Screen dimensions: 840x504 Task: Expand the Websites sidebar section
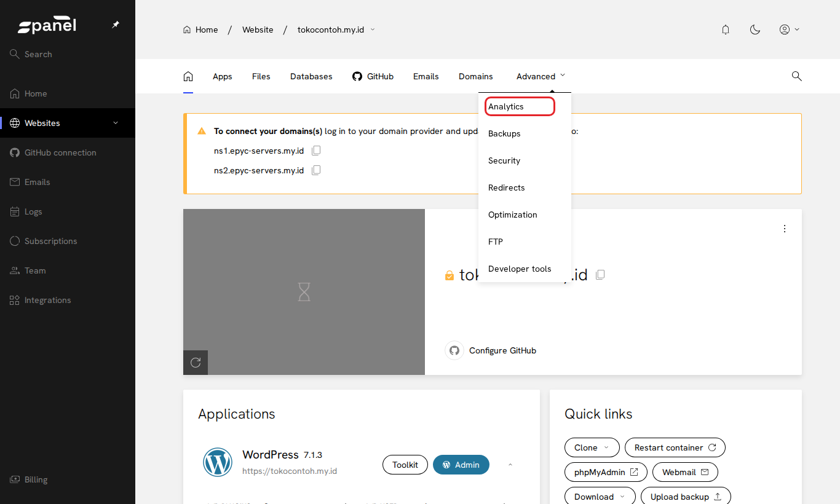[116, 123]
